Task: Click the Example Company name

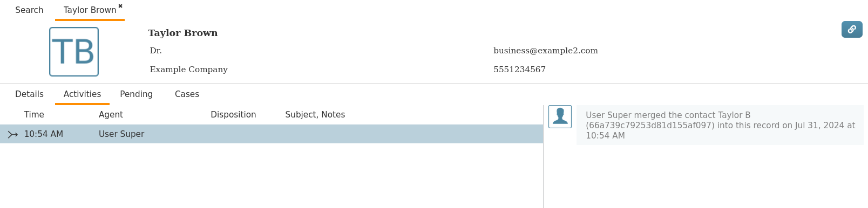Action: [x=188, y=70]
